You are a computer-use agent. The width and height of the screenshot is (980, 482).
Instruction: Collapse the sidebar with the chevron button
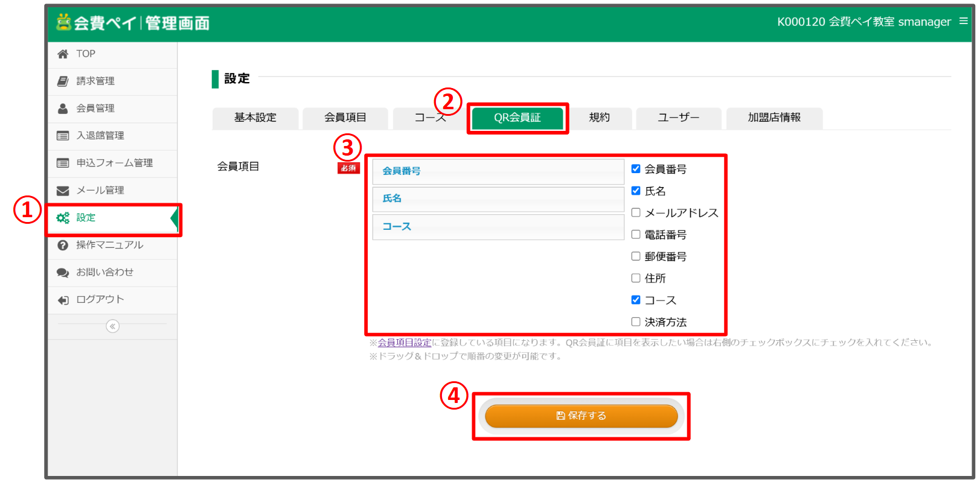click(112, 326)
